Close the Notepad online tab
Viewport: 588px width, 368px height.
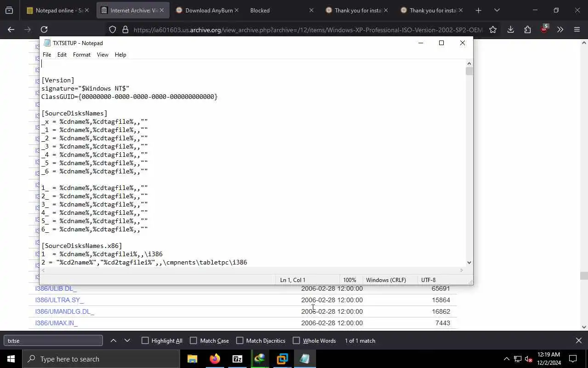click(x=86, y=10)
